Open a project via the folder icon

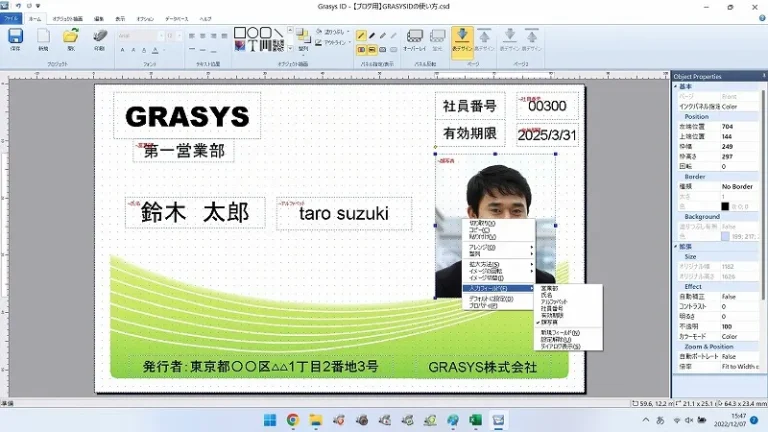point(71,36)
